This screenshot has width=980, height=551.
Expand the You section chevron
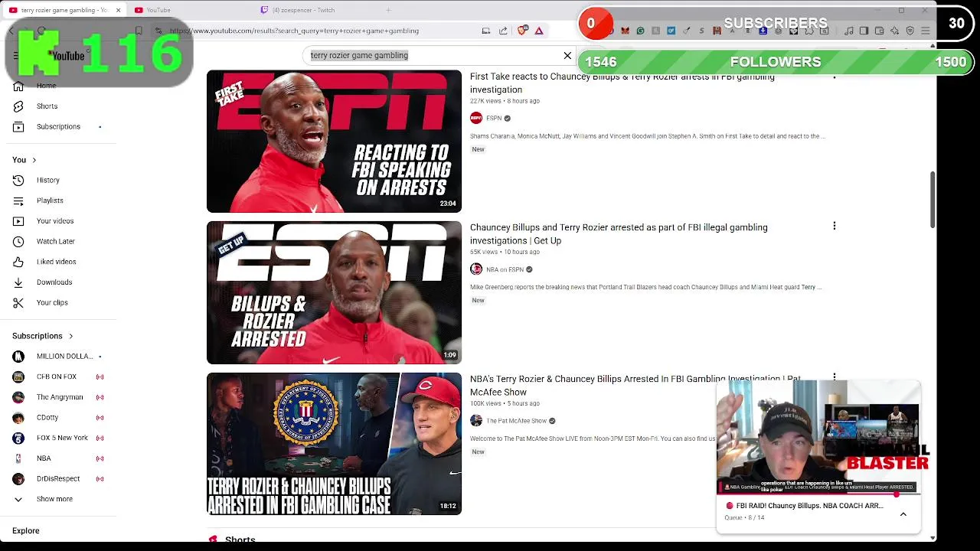(x=34, y=160)
